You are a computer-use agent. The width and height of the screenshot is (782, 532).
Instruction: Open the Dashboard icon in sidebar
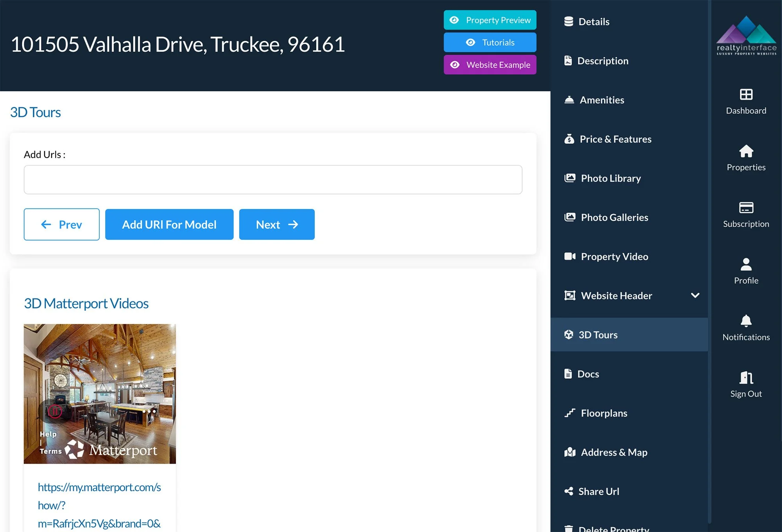tap(746, 95)
